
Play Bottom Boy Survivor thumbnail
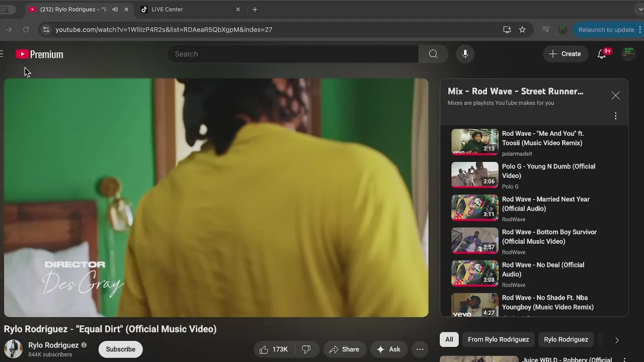pos(474,240)
